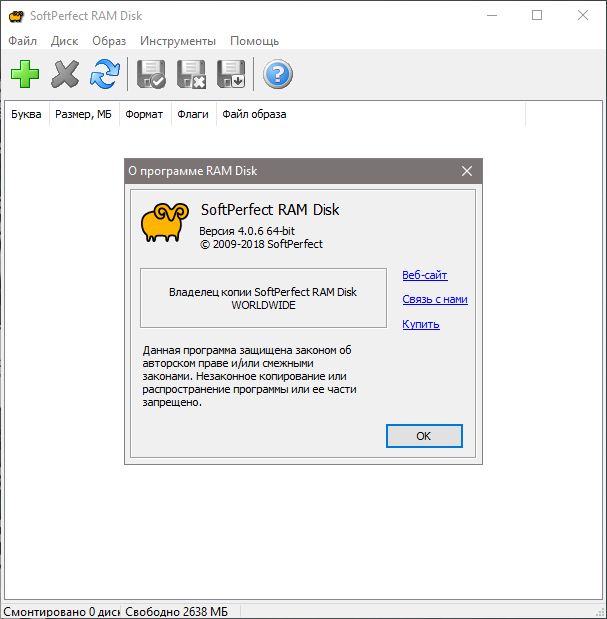Viewport: 607px width, 619px height.
Task: Click the Связь с нами link
Action: pos(435,299)
